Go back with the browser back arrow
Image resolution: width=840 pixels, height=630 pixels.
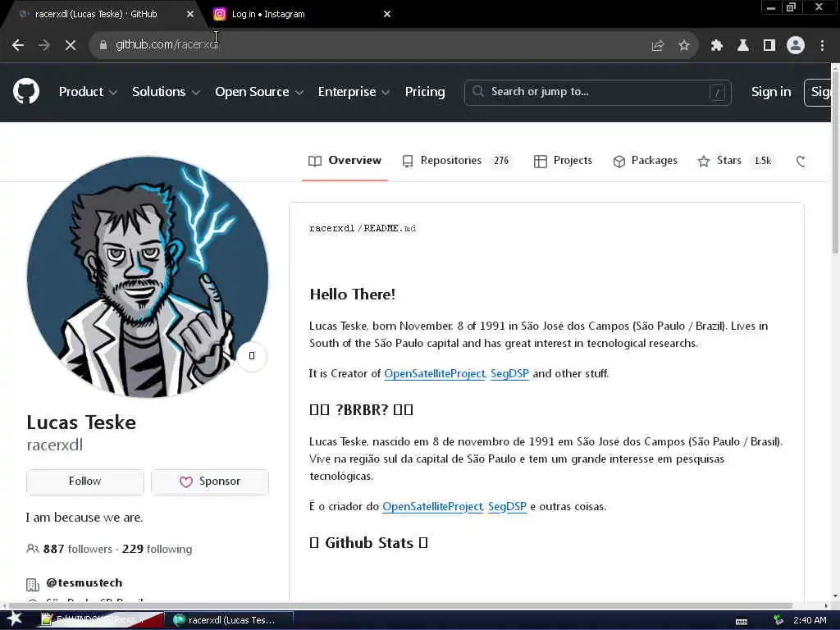(18, 45)
